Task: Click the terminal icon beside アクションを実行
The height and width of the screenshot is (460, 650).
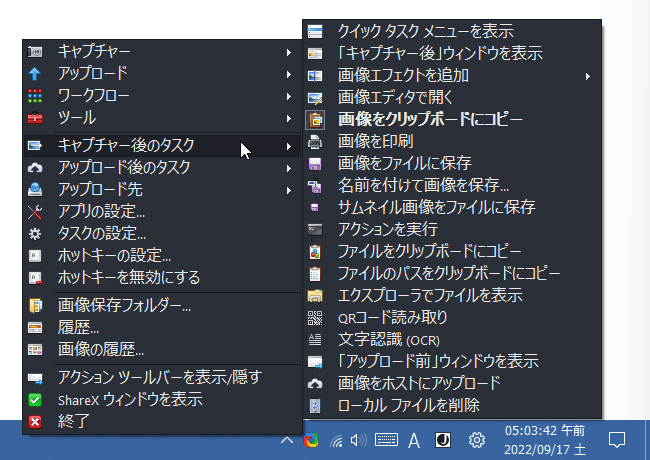Action: [x=315, y=230]
